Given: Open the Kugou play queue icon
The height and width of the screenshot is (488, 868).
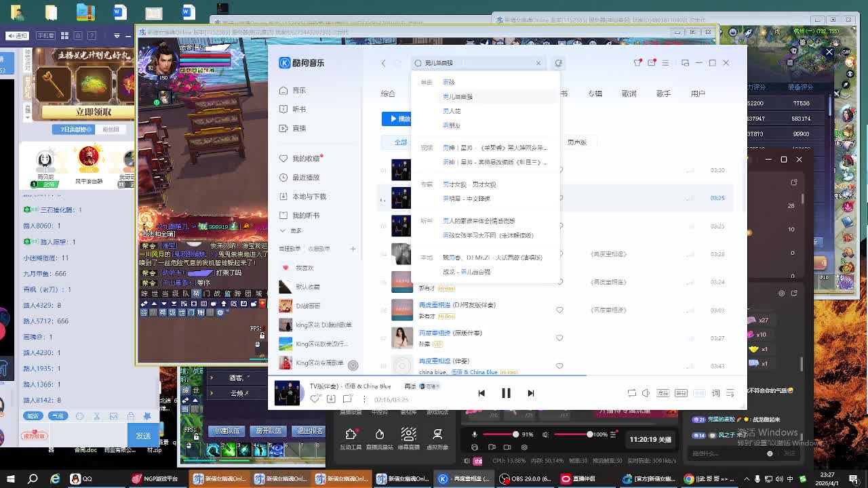Looking at the screenshot, I should (x=730, y=393).
